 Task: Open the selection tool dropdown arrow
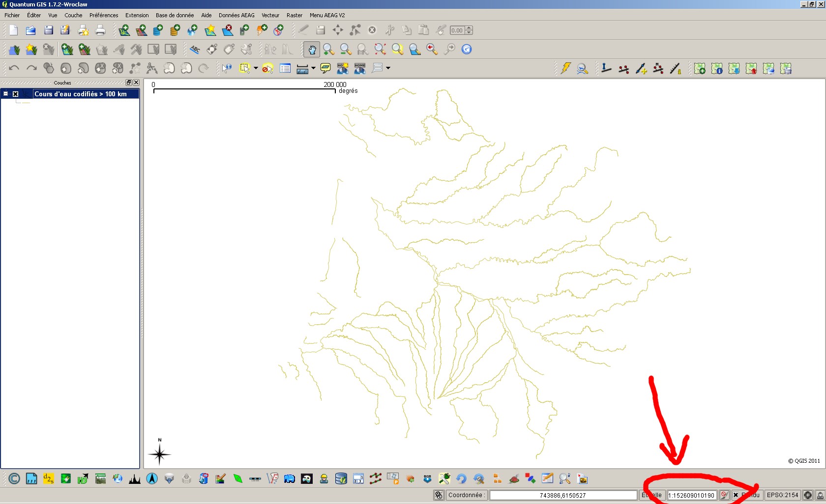[x=256, y=68]
